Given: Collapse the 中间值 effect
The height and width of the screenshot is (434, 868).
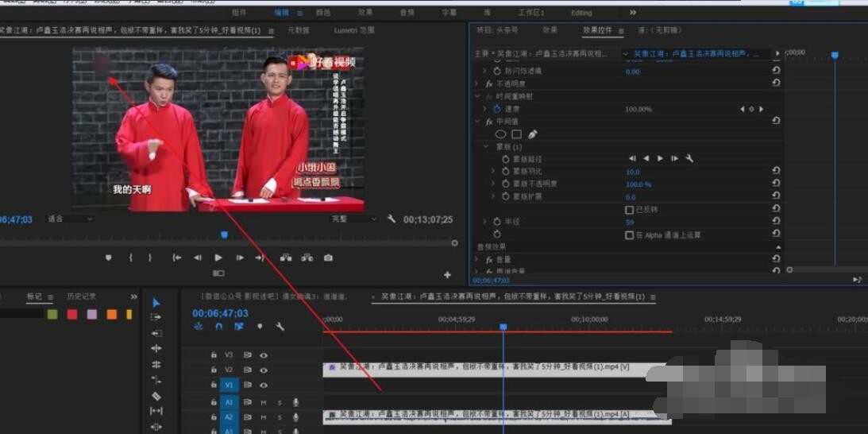Looking at the screenshot, I should [x=476, y=122].
